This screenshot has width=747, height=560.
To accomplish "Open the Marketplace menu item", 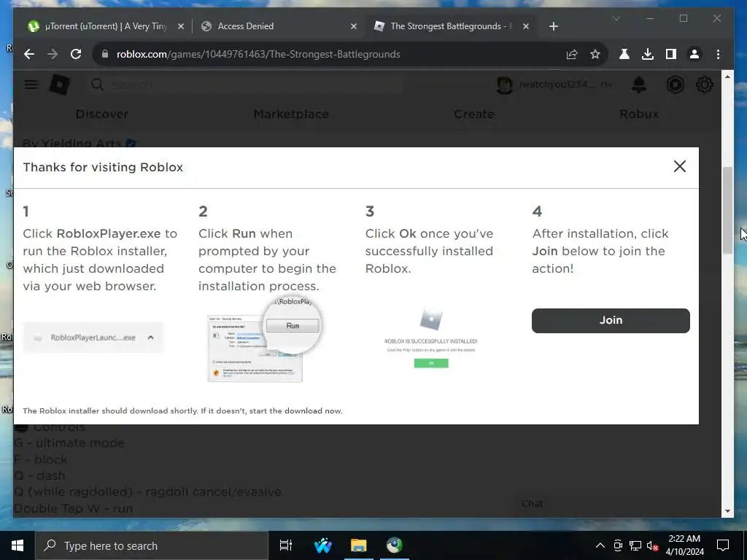I will pos(291,114).
